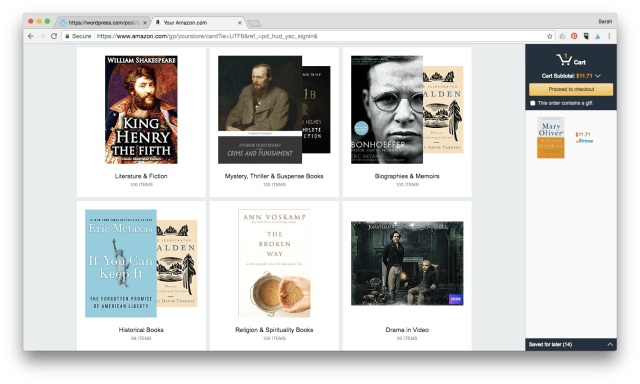640x384 pixels.
Task: Click Walden cover behind Bonhoeffer
Action: point(443,110)
